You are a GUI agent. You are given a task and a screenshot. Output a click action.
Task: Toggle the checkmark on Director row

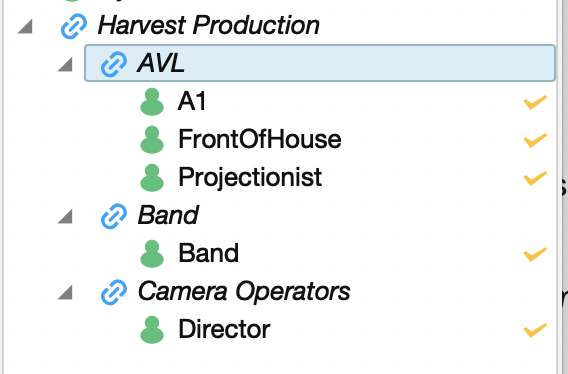[535, 330]
